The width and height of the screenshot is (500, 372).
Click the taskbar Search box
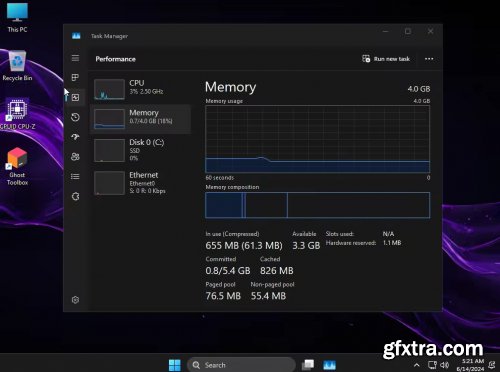241,365
